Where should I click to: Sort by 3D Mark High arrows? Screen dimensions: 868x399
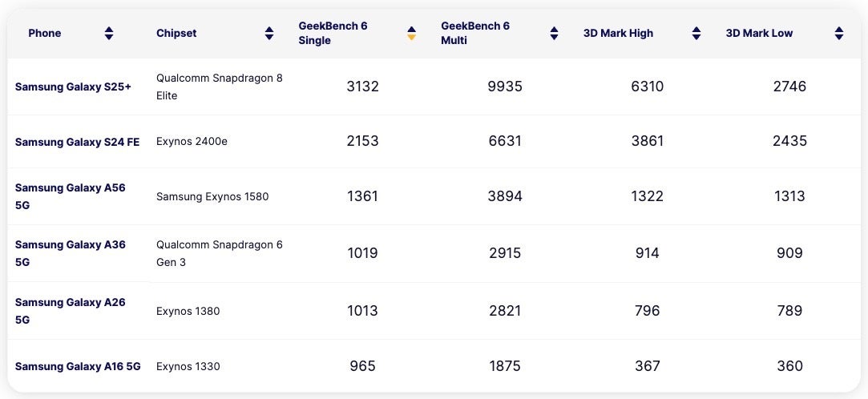(696, 34)
